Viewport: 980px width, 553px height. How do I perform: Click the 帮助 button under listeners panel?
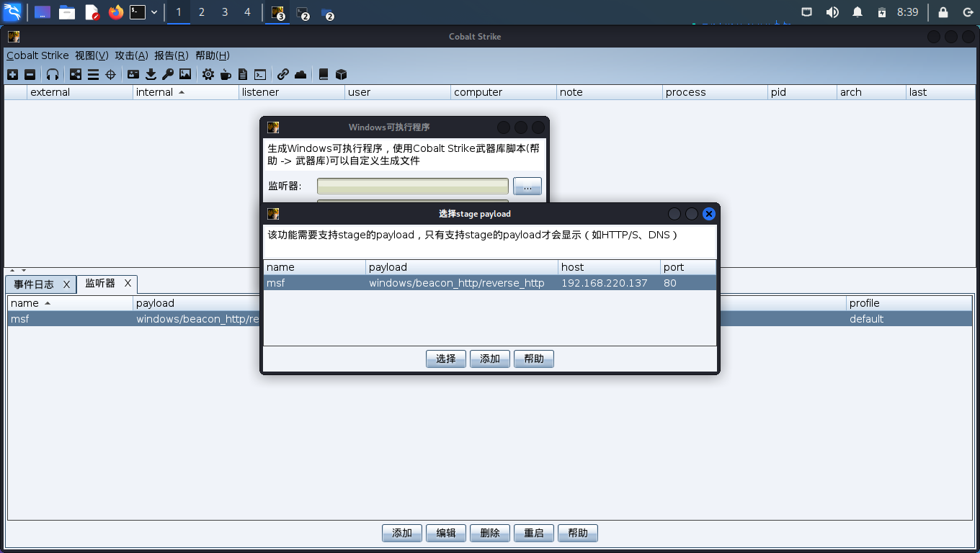pos(578,533)
